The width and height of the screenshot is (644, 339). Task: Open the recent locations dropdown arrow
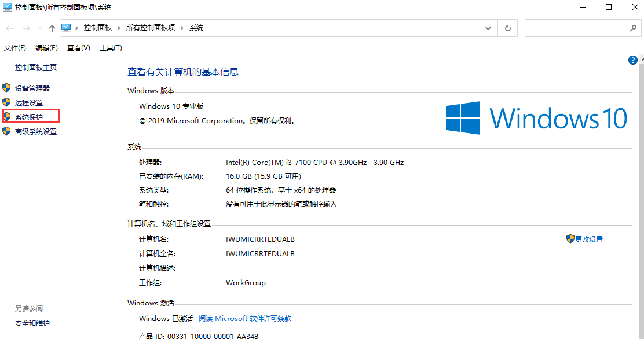40,28
